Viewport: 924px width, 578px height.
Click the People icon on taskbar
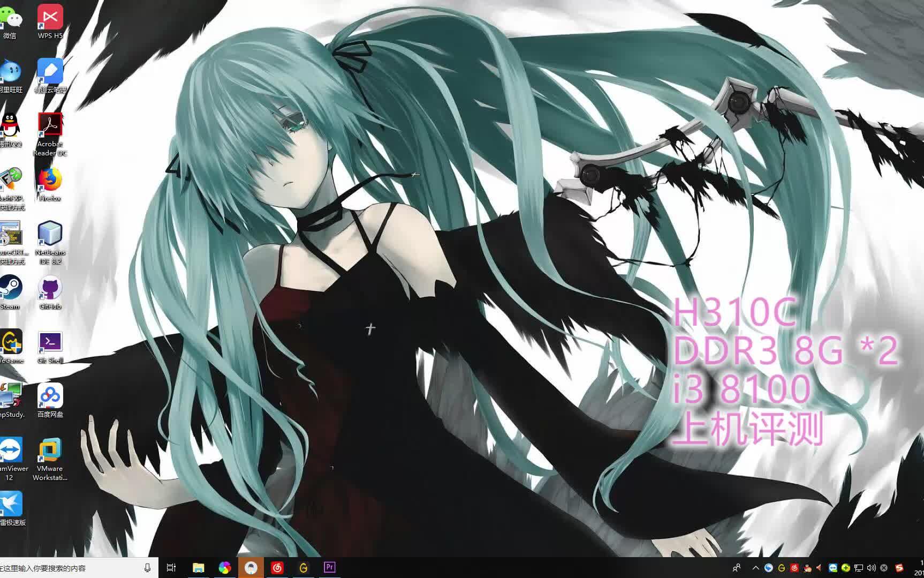point(737,568)
